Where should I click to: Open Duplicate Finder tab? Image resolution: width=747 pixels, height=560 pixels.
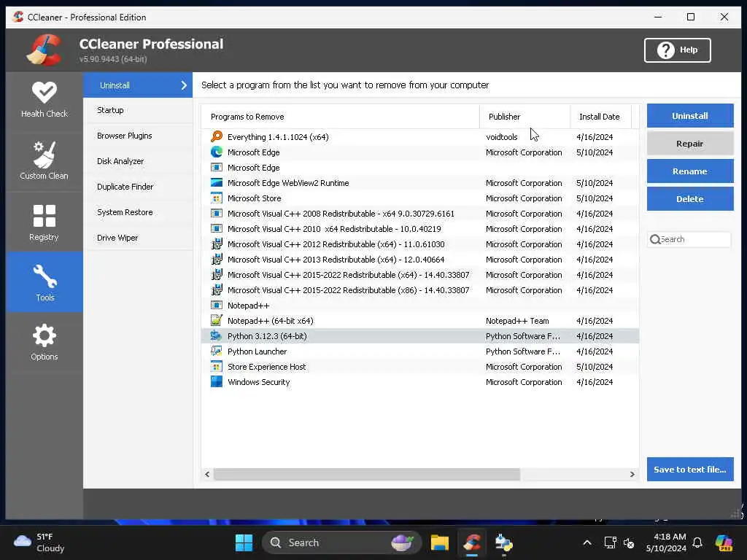tap(138, 187)
